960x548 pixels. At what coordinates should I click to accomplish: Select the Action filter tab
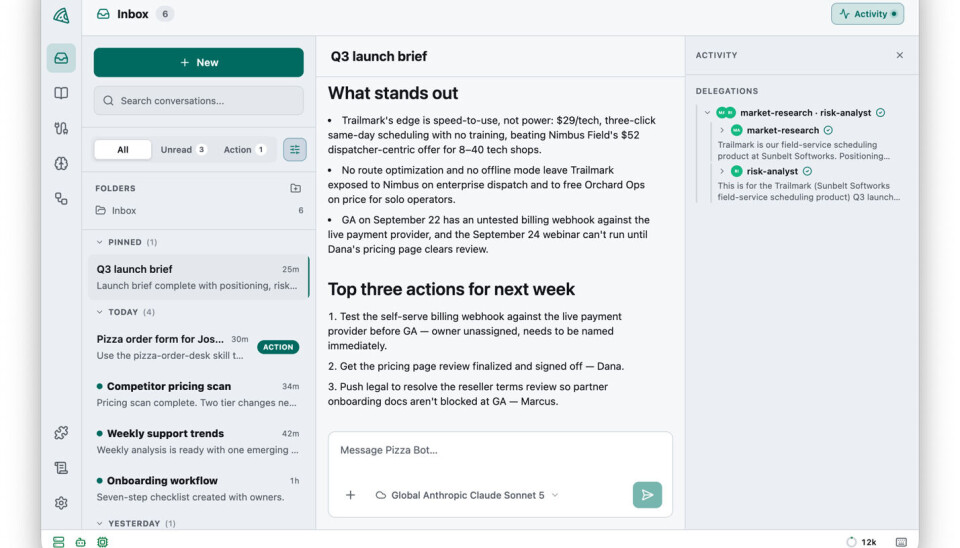244,149
